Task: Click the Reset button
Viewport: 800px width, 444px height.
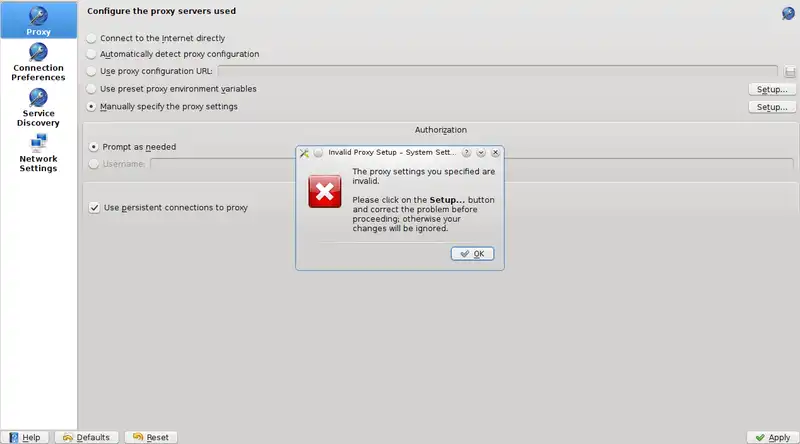Action: pyautogui.click(x=151, y=437)
